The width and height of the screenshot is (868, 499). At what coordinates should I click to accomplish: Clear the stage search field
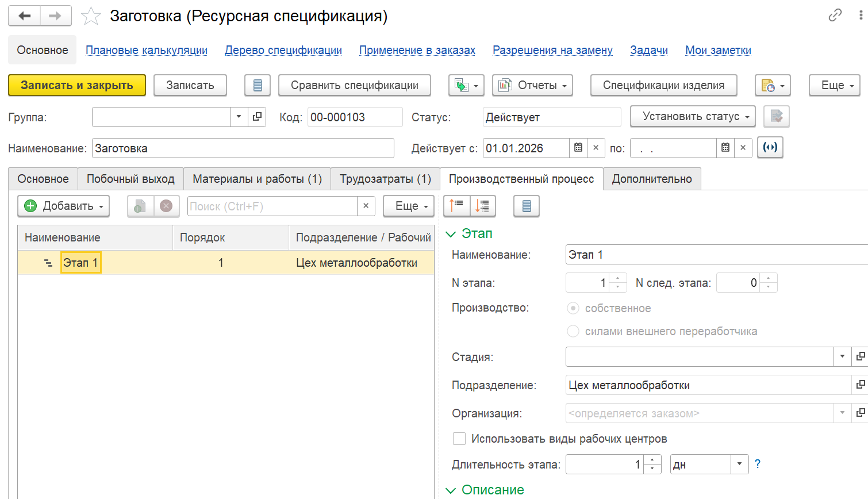[366, 206]
